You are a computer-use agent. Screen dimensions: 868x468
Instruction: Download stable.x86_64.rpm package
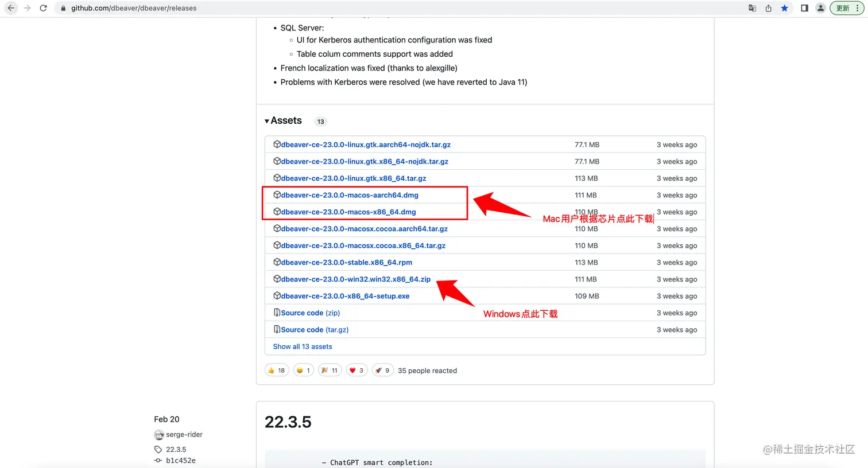click(347, 262)
